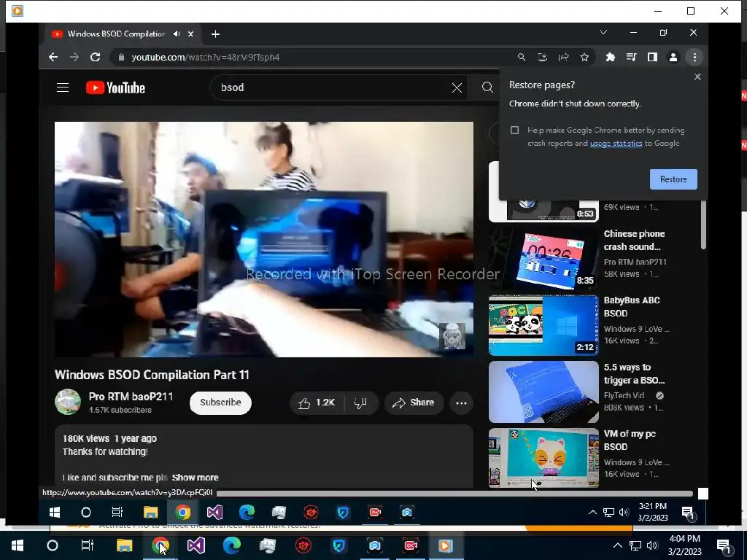Reload the YouTube page
747x560 pixels.
tap(96, 57)
